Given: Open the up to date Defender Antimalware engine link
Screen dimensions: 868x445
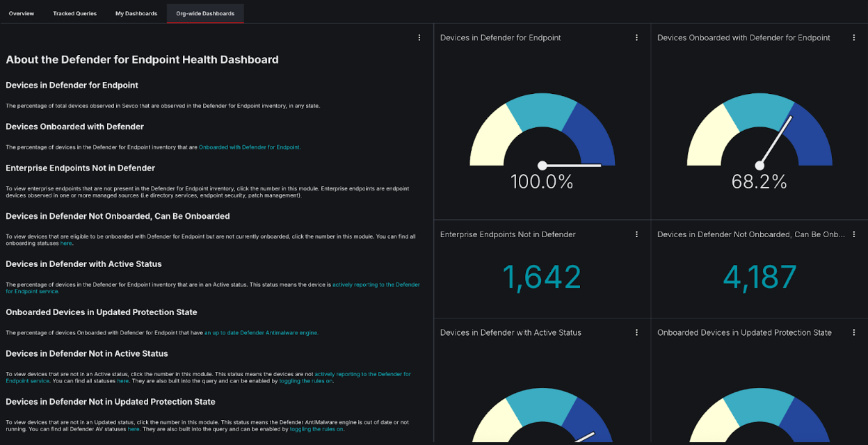Looking at the screenshot, I should point(261,332).
